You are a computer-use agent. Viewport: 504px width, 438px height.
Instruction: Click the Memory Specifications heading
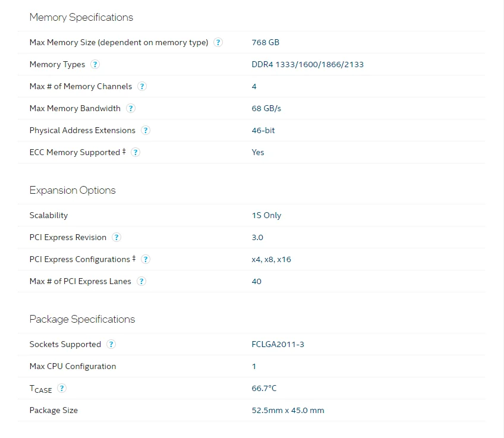click(81, 17)
